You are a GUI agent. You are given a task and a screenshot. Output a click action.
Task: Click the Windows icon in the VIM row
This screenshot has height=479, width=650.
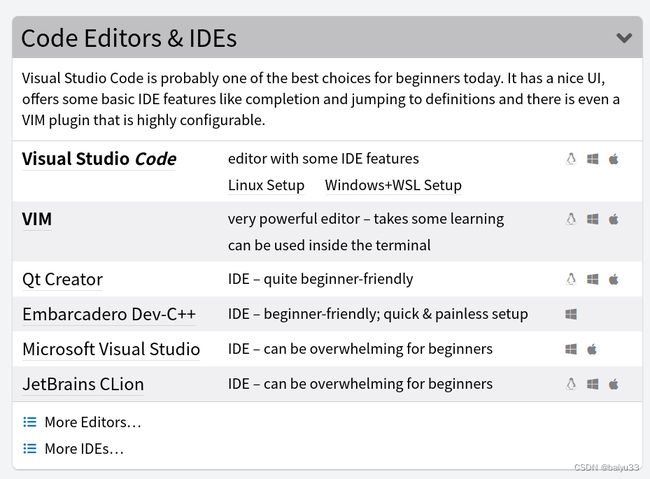(593, 219)
